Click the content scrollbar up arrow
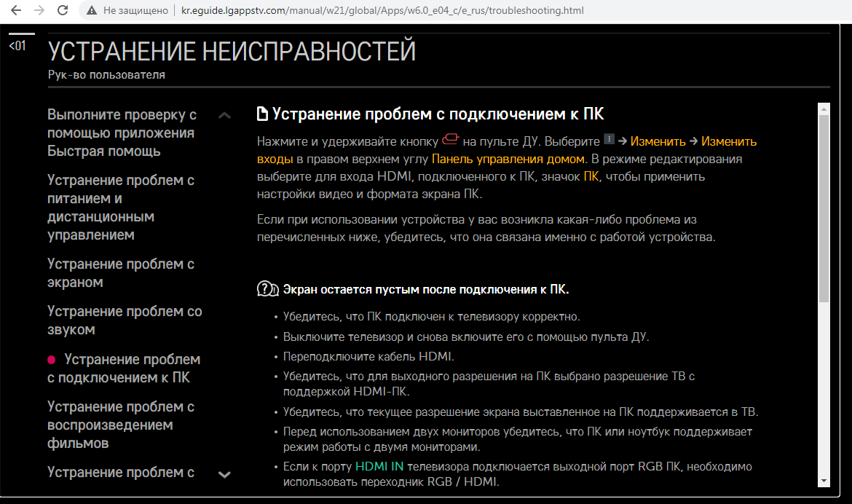Image resolution: width=852 pixels, height=504 pixels. [824, 109]
